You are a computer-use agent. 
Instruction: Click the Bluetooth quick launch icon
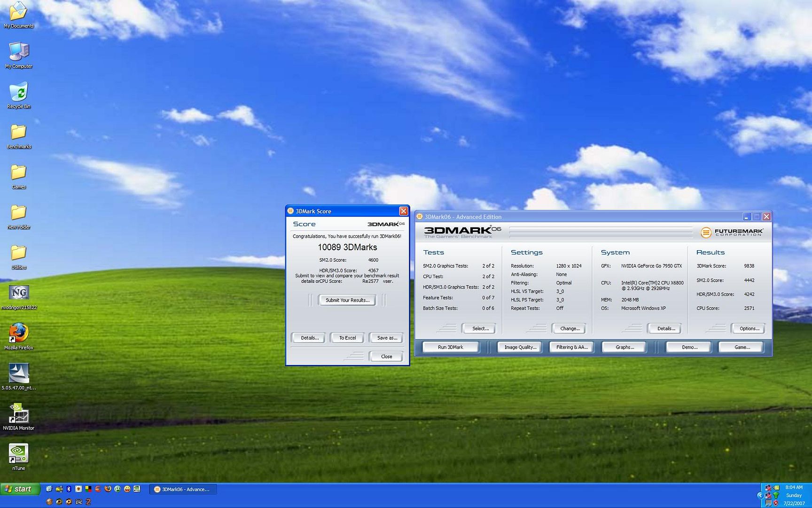pyautogui.click(x=69, y=489)
